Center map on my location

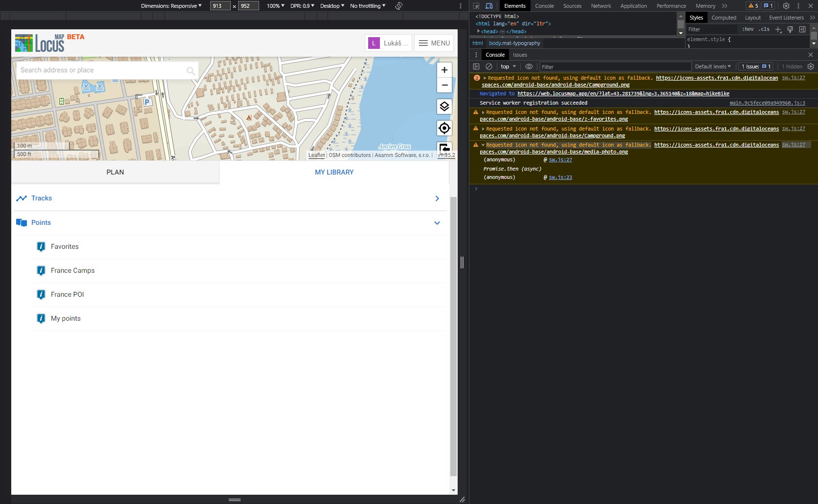click(444, 128)
